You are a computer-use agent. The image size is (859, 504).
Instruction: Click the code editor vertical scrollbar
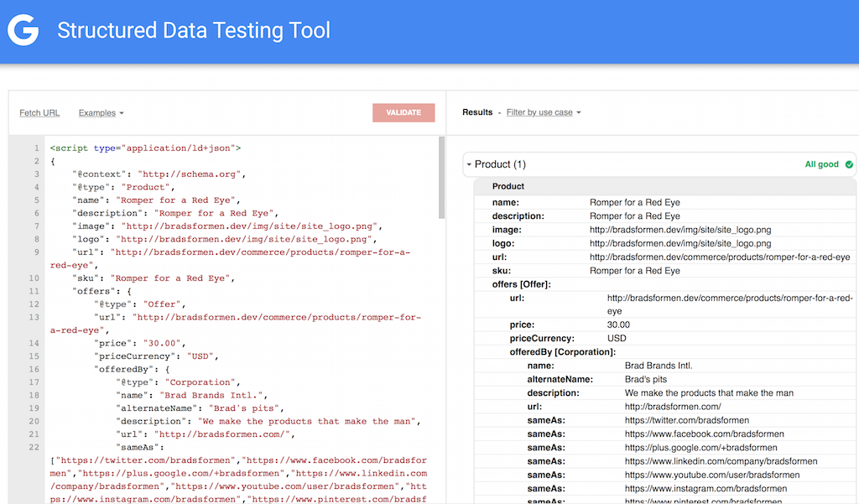pyautogui.click(x=441, y=178)
